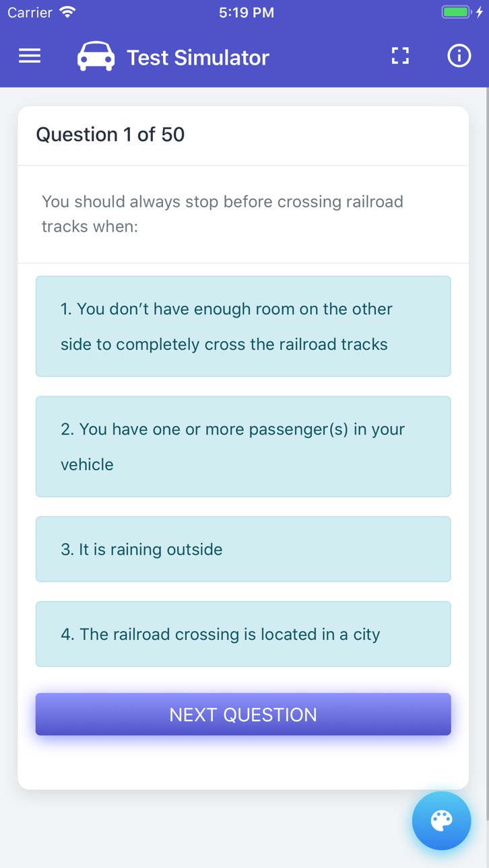Image resolution: width=489 pixels, height=868 pixels.
Task: Tap the 5:19 PM clock
Action: (x=247, y=13)
